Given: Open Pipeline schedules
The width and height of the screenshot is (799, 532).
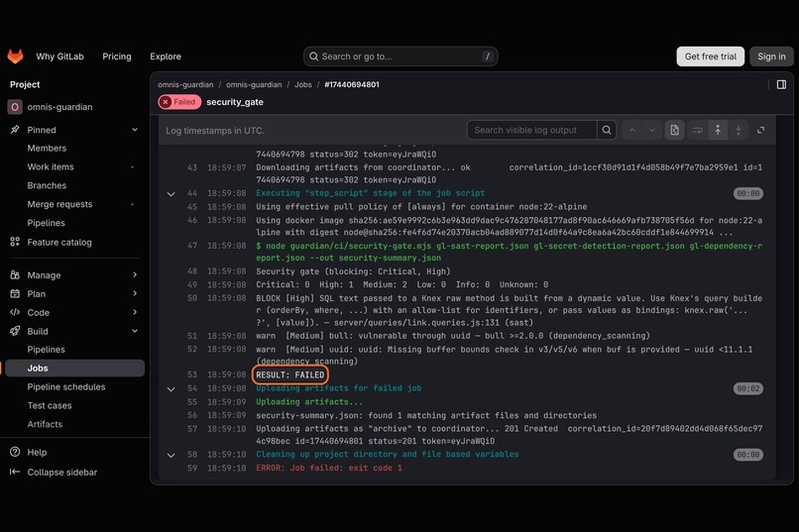Looking at the screenshot, I should click(x=66, y=387).
